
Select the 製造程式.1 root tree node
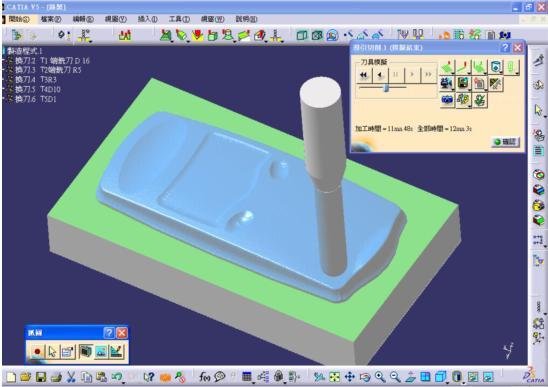tap(24, 51)
